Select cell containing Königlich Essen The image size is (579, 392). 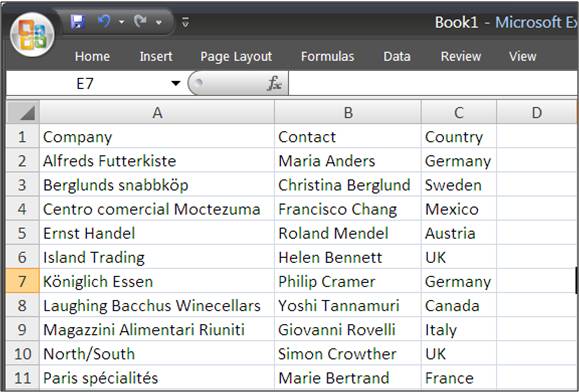157,281
